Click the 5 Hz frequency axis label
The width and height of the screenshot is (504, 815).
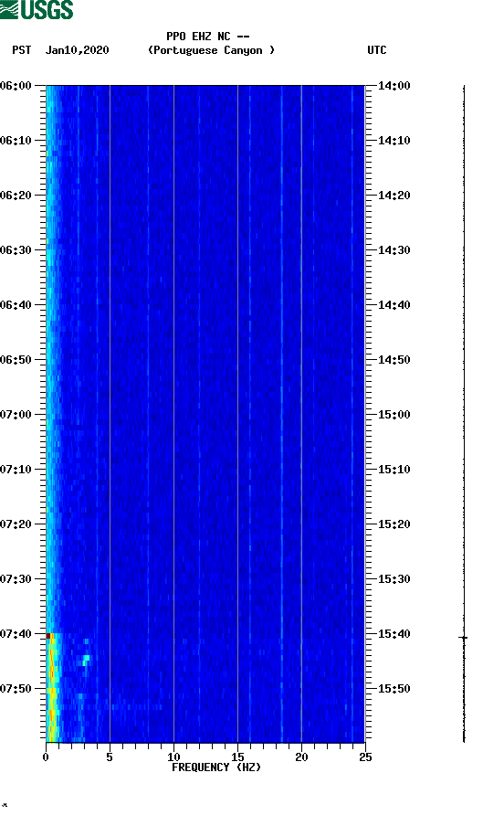[x=110, y=757]
